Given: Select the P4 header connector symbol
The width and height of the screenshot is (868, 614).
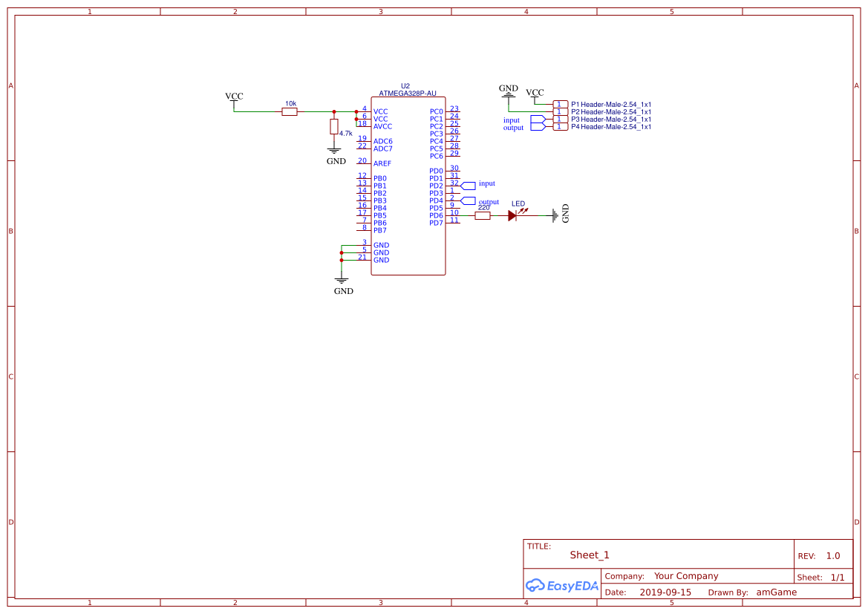Looking at the screenshot, I should click(x=560, y=126).
